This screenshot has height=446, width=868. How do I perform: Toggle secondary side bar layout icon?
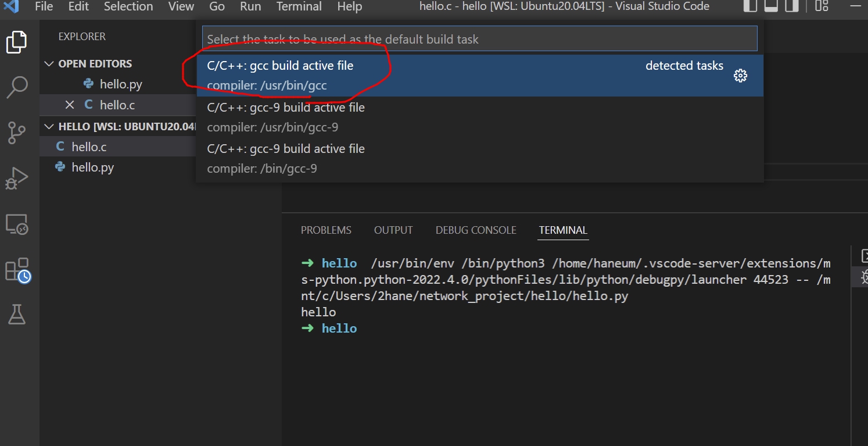(x=791, y=6)
